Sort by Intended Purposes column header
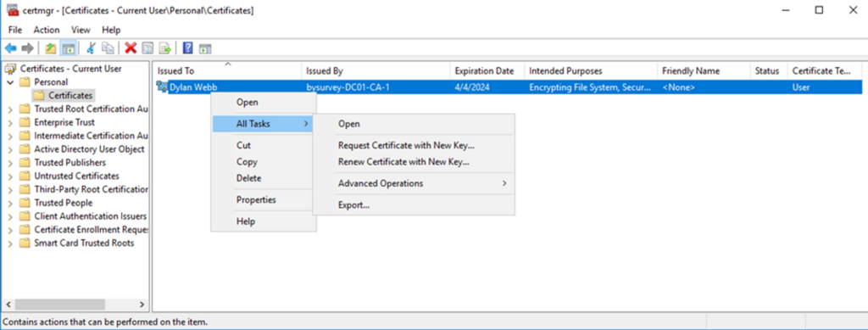 pos(591,71)
